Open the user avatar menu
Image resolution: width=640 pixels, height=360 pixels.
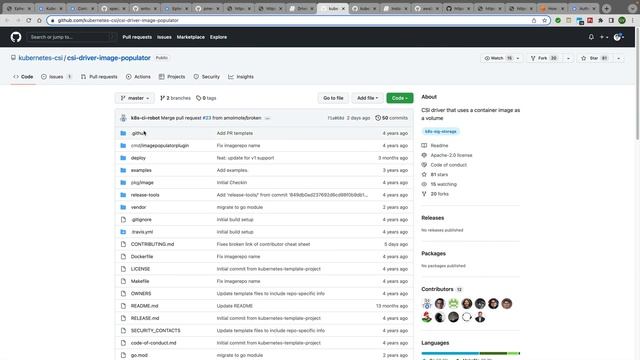619,37
